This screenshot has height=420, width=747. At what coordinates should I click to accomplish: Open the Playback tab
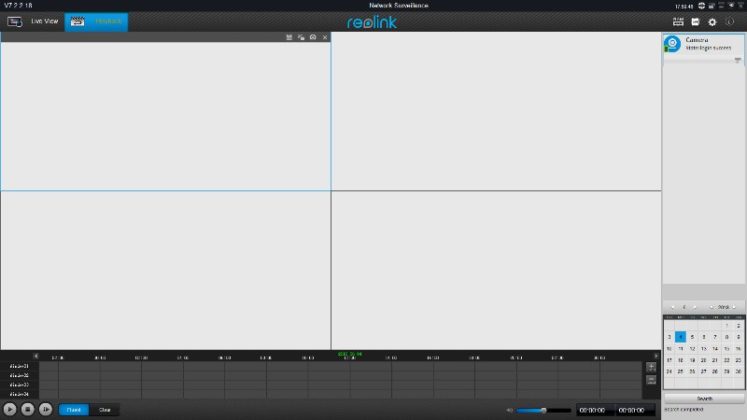coord(96,21)
